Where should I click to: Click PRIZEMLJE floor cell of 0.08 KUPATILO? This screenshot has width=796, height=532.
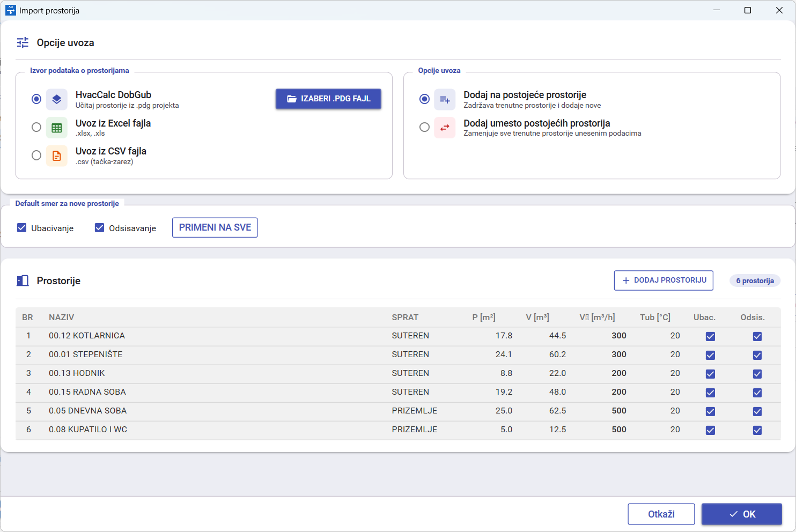(415, 430)
